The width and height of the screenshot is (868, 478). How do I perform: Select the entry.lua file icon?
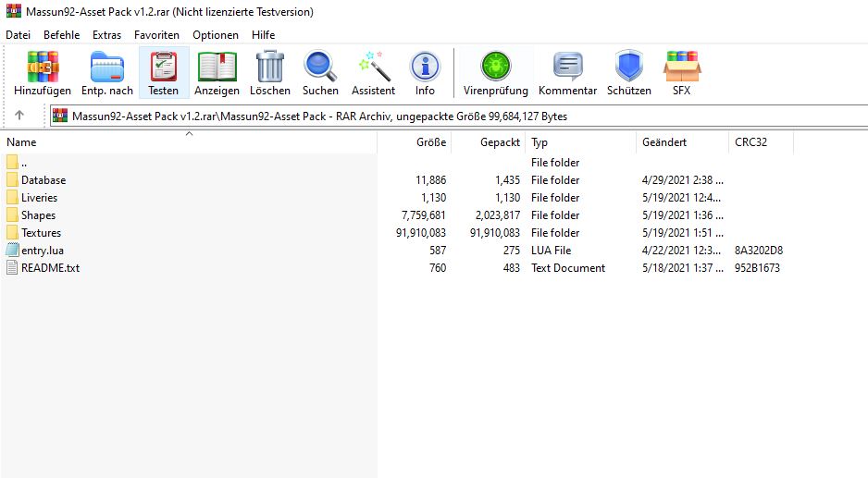coord(12,250)
